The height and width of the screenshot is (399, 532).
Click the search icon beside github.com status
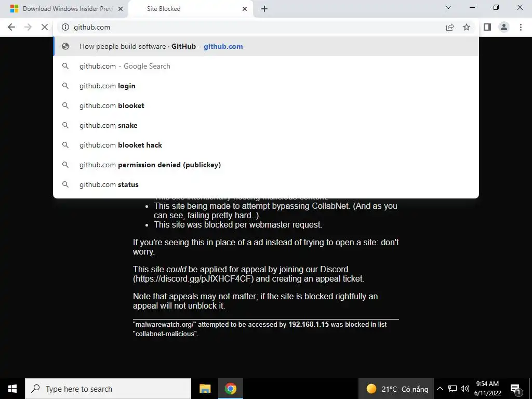65,184
